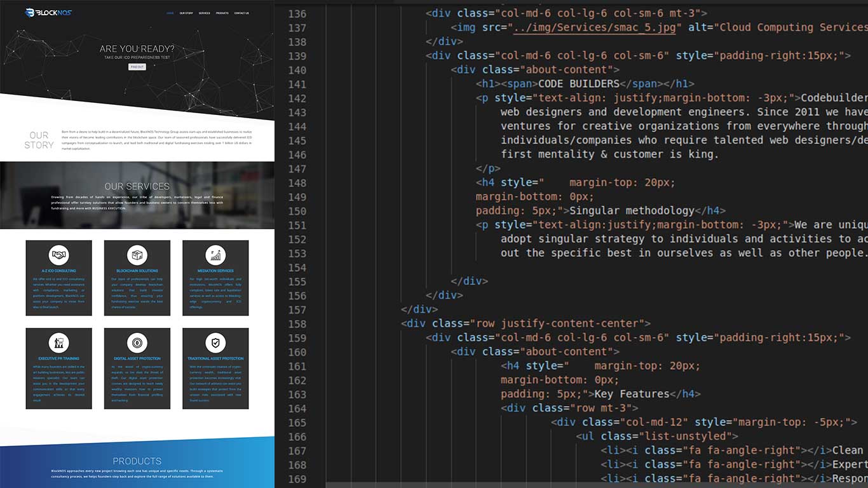Click 'fa fa-angle-right' class on line 167
The image size is (868, 488).
742,451
